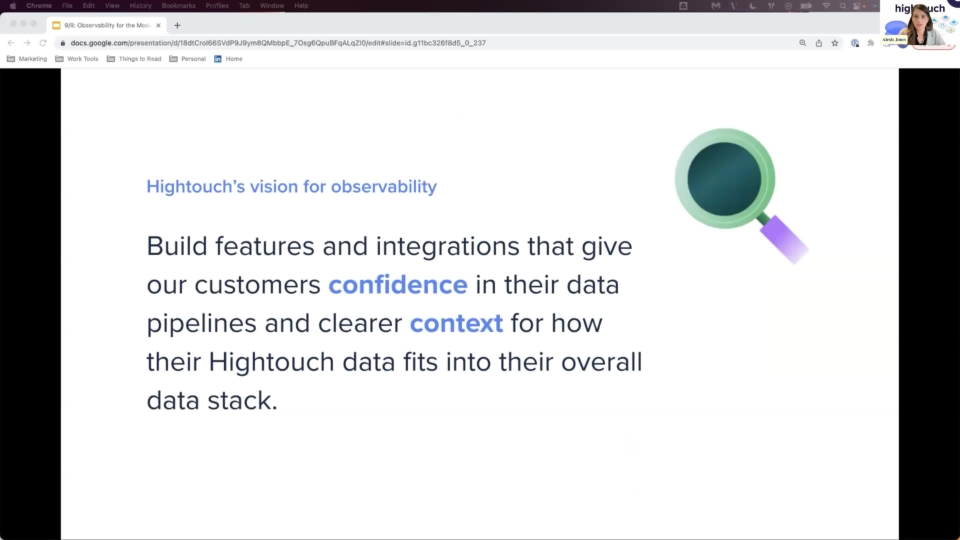The image size is (960, 540).
Task: Open the zoom magnifier in the address bar
Action: 803,43
